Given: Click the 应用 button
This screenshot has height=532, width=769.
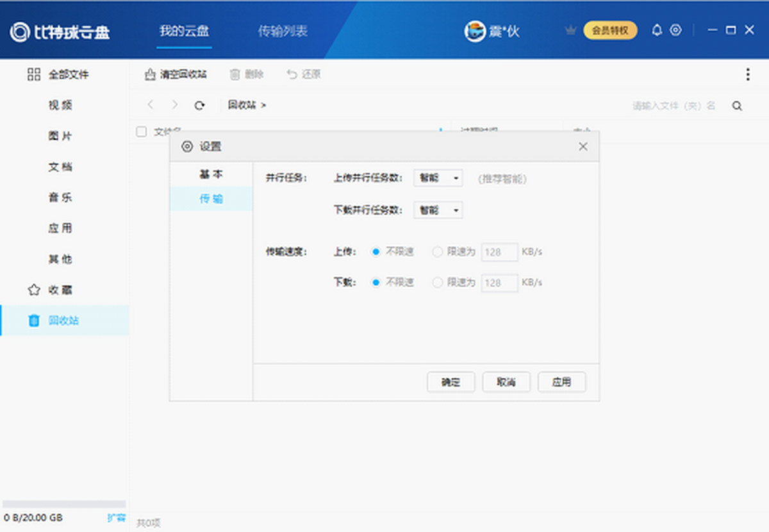Looking at the screenshot, I should coord(561,382).
